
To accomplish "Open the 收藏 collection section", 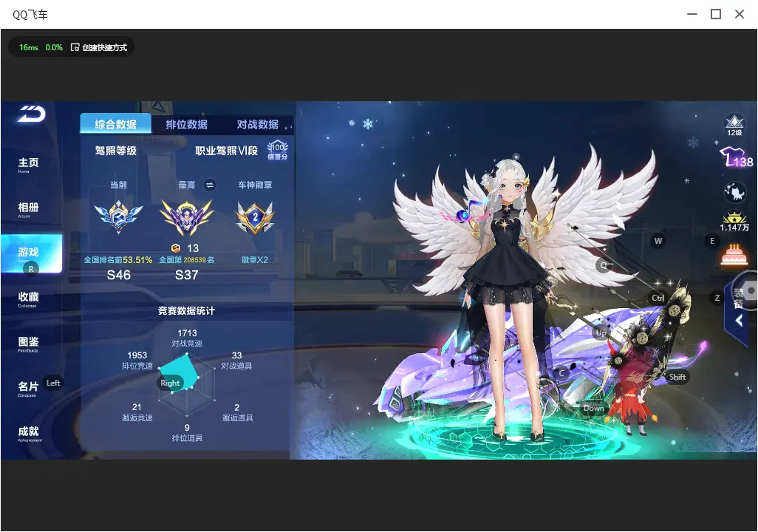I will click(x=28, y=299).
